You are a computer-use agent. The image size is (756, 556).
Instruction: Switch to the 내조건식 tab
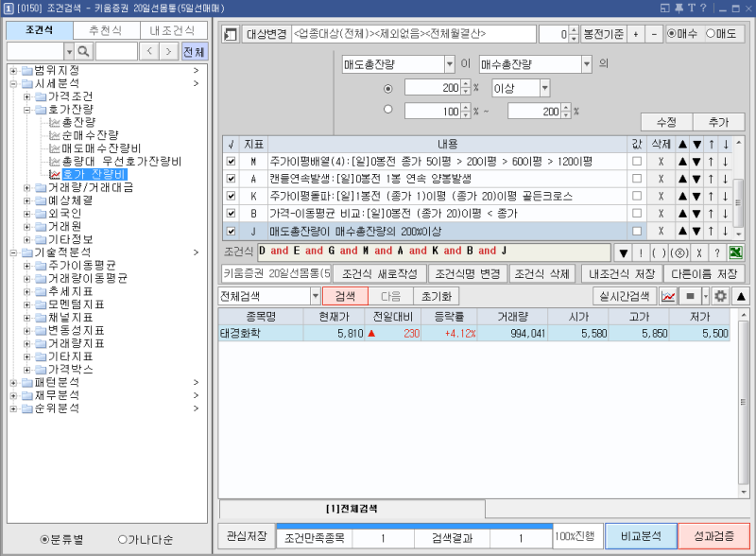(173, 30)
